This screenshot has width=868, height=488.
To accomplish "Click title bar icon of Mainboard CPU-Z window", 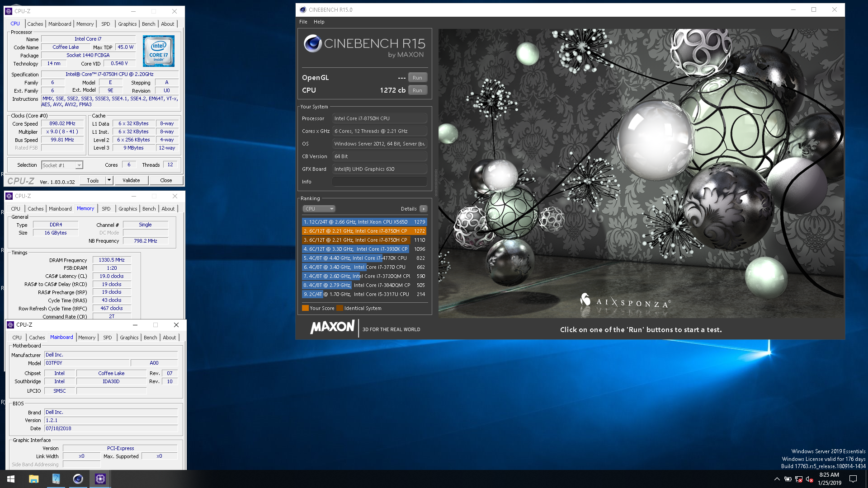I will [10, 325].
